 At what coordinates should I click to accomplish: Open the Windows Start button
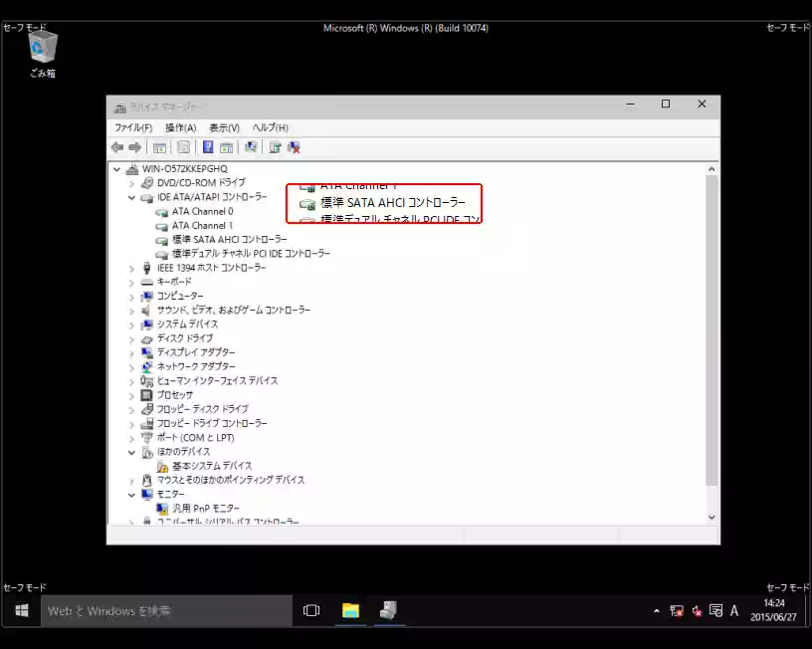22,610
